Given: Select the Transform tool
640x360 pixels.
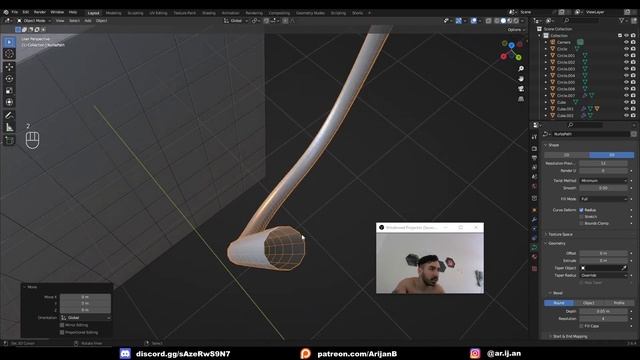Looking at the screenshot, I should pos(9,102).
